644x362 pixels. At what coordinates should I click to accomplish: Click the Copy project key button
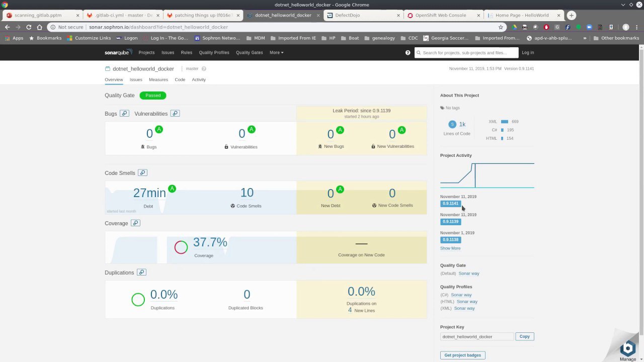[525, 336]
